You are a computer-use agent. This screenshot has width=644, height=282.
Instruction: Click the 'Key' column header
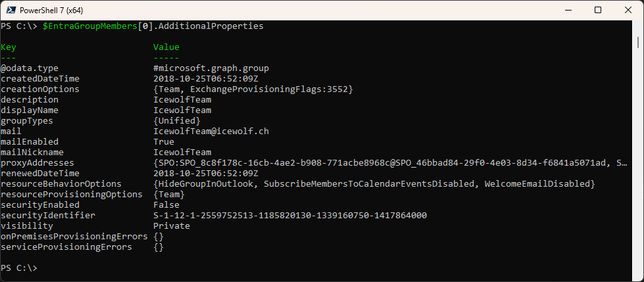[x=8, y=47]
